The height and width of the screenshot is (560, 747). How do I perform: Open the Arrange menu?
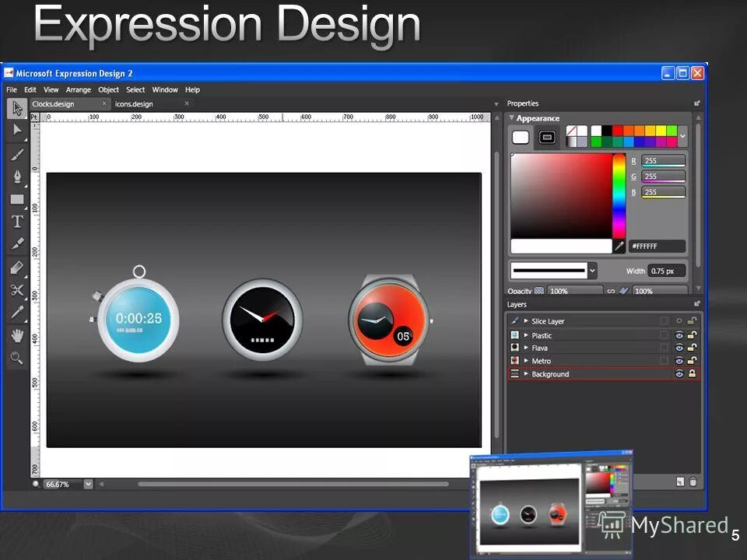[x=78, y=89]
